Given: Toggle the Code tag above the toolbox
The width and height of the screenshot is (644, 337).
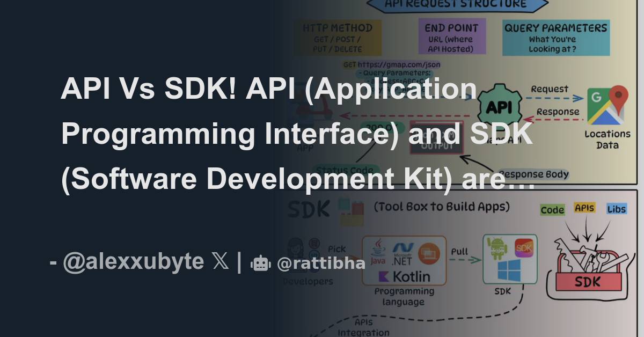Looking at the screenshot, I should pos(553,209).
